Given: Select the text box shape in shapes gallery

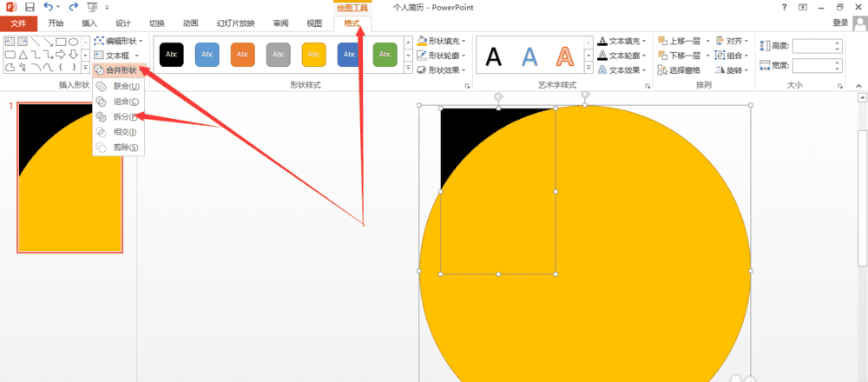Looking at the screenshot, I should click(x=10, y=42).
